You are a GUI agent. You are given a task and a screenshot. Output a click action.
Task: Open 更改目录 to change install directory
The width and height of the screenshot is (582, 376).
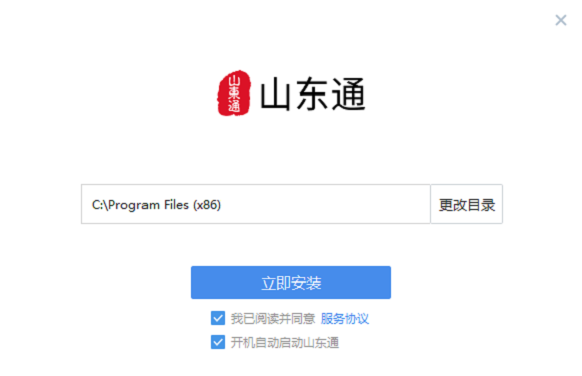pos(467,204)
